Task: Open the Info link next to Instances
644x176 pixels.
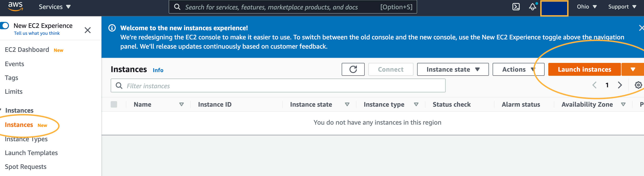Action: 158,70
